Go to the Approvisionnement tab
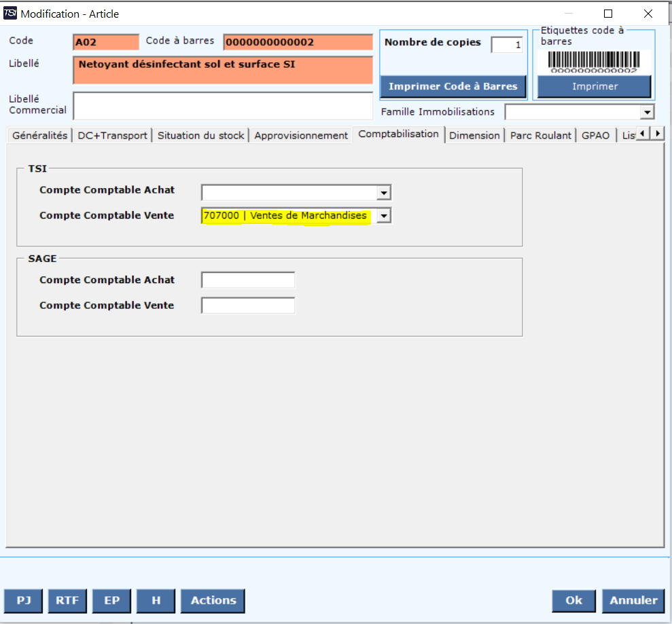This screenshot has width=672, height=624. pyautogui.click(x=301, y=135)
